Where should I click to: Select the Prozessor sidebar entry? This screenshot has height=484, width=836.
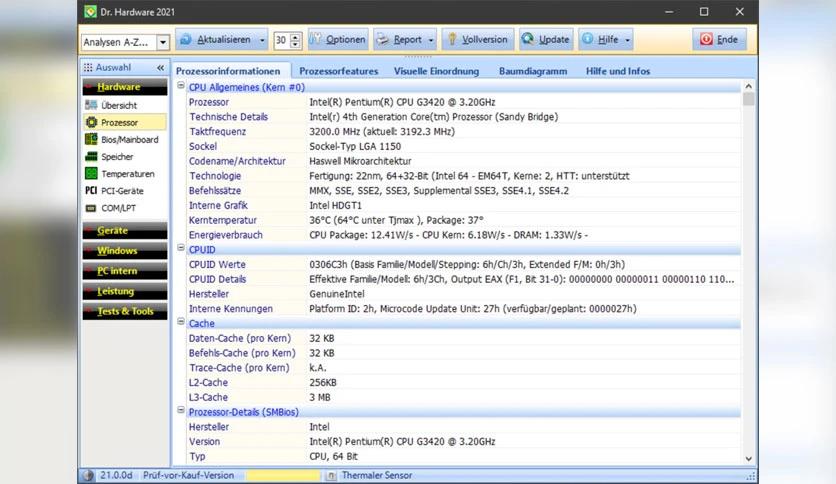coord(125,123)
